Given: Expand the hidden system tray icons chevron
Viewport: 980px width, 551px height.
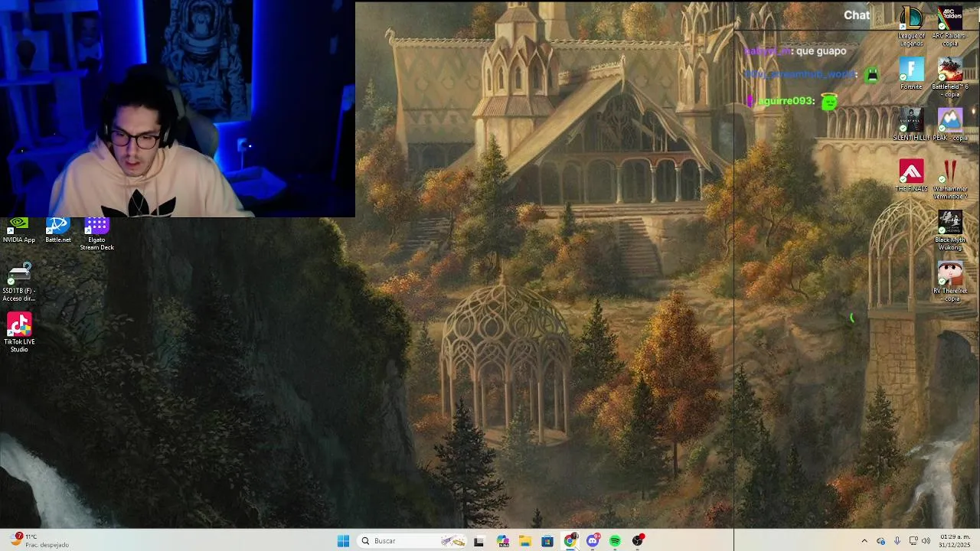Looking at the screenshot, I should [x=864, y=541].
